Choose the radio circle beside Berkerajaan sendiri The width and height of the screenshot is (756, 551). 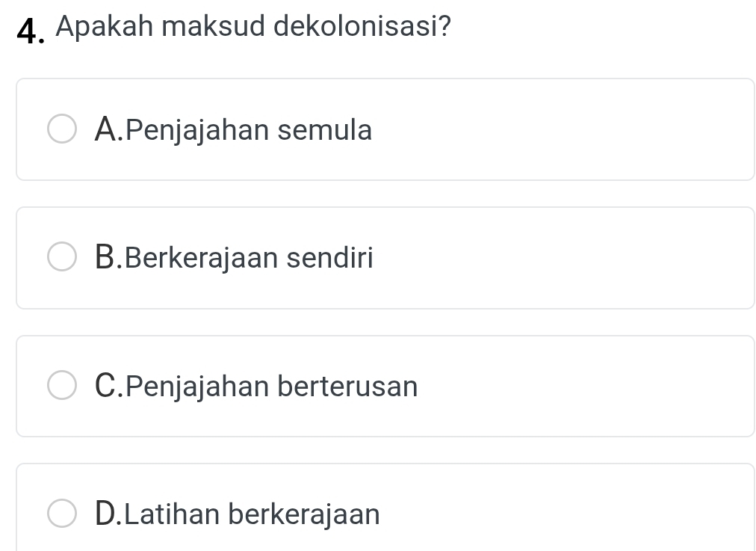(x=62, y=258)
